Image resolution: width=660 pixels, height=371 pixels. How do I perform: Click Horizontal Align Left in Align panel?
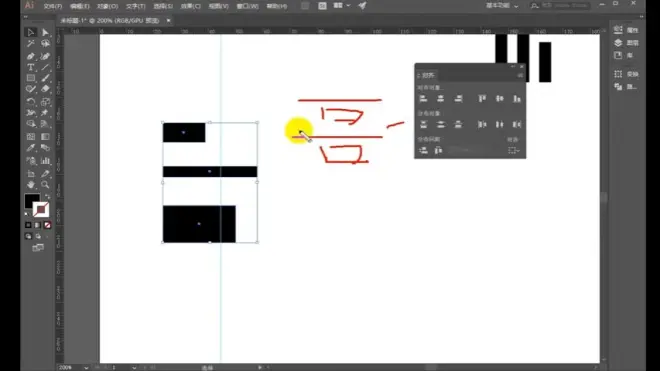(423, 99)
